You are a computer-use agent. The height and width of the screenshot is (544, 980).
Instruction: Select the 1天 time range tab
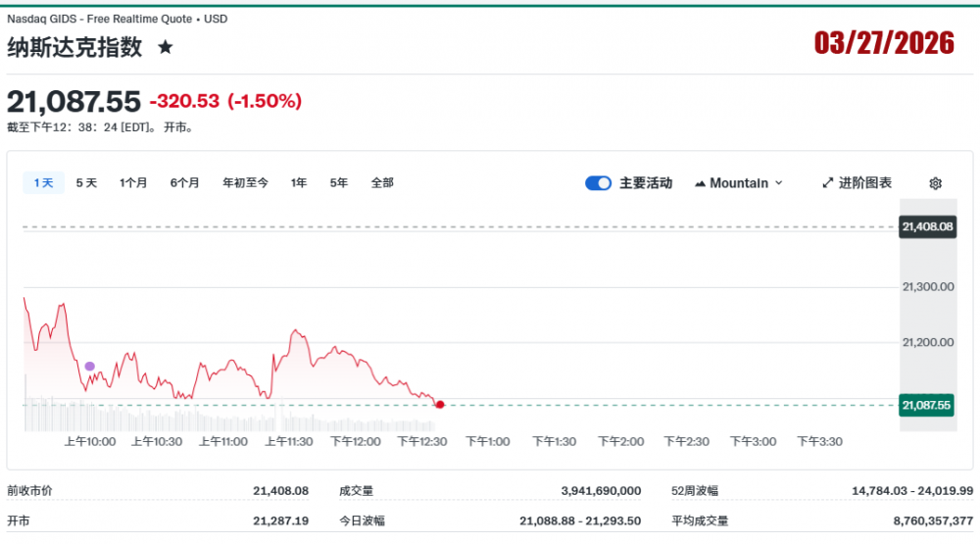click(x=43, y=182)
